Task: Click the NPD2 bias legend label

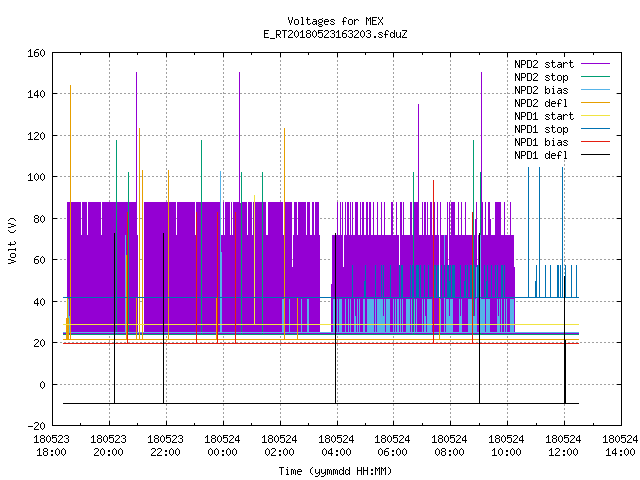Action: point(541,90)
